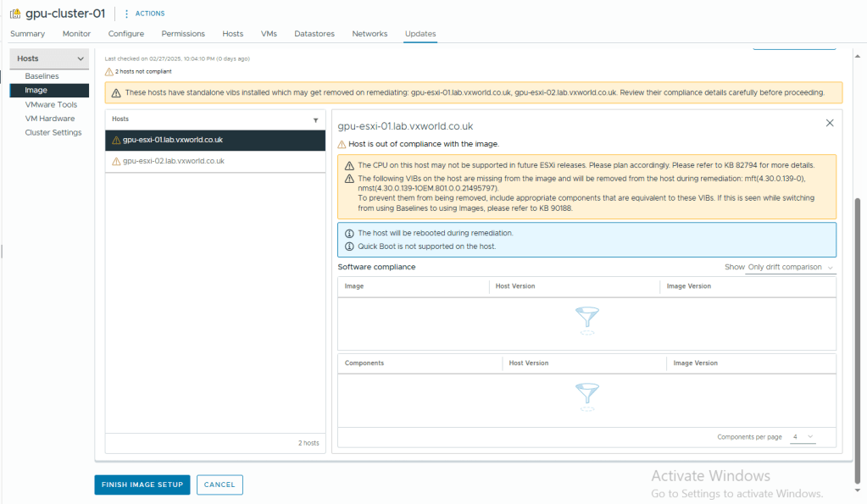Click warning icon beside gpu-esxi-02 host
This screenshot has width=867, height=504.
point(116,161)
